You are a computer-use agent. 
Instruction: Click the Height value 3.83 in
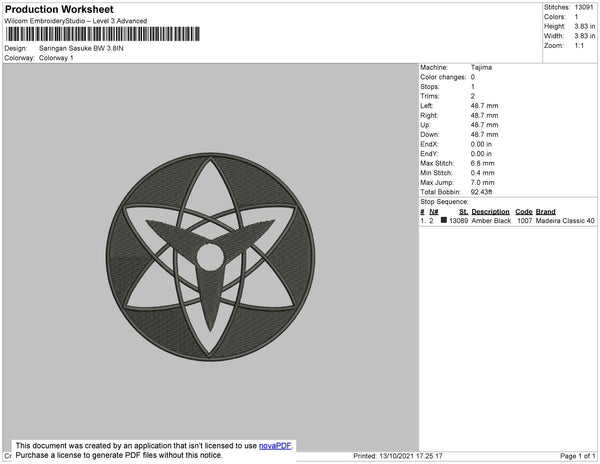coord(585,26)
